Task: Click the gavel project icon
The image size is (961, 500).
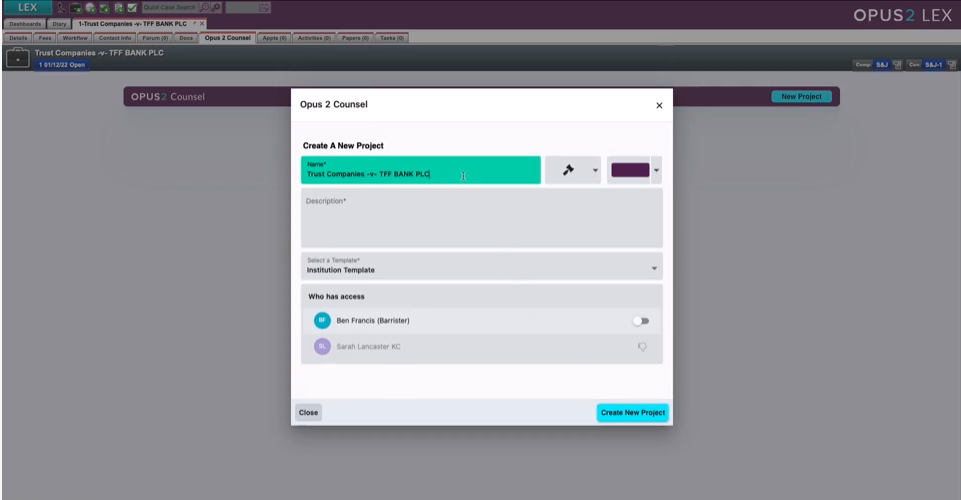Action: point(568,170)
